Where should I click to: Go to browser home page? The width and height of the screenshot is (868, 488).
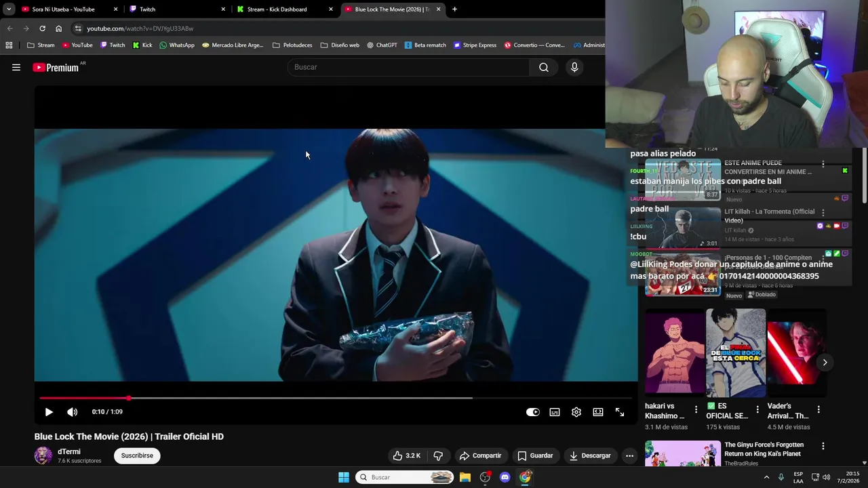pyautogui.click(x=58, y=28)
